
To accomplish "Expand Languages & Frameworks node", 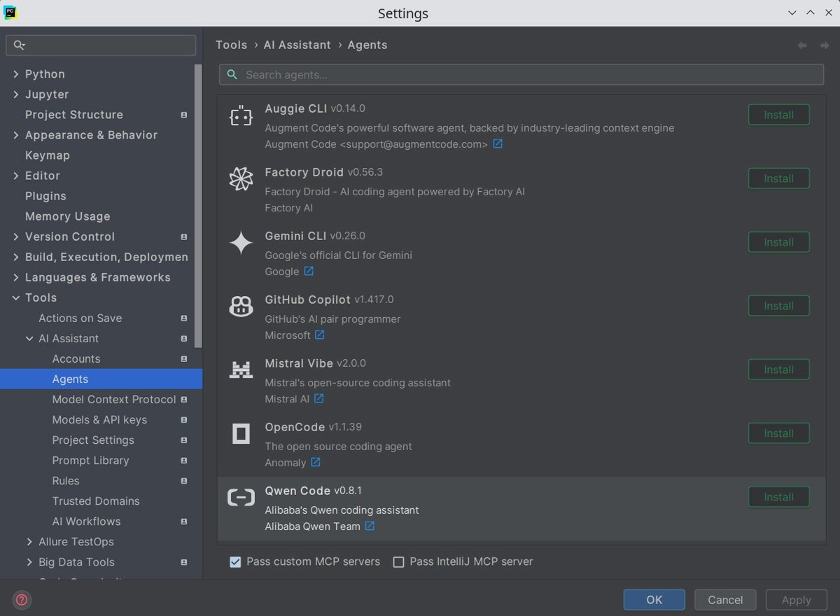I will [15, 277].
